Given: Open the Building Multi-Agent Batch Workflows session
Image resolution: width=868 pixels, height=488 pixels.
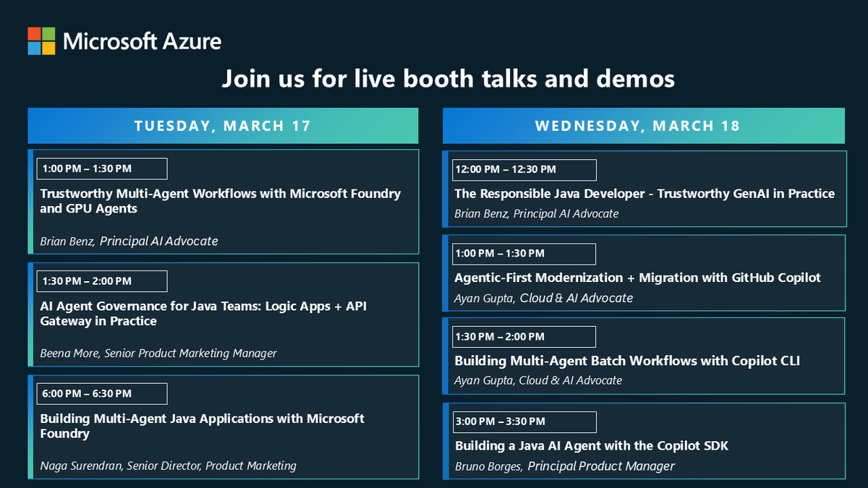Looking at the screenshot, I should coord(626,360).
